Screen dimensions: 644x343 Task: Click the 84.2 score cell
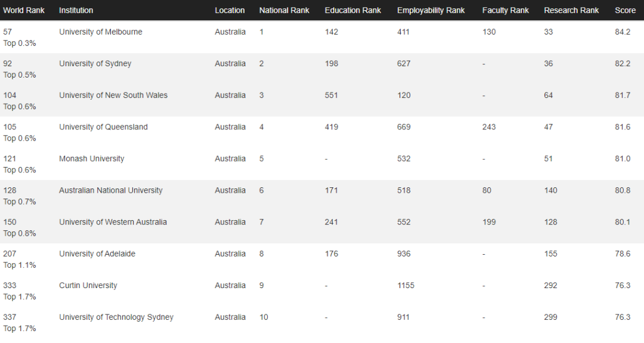click(x=622, y=32)
